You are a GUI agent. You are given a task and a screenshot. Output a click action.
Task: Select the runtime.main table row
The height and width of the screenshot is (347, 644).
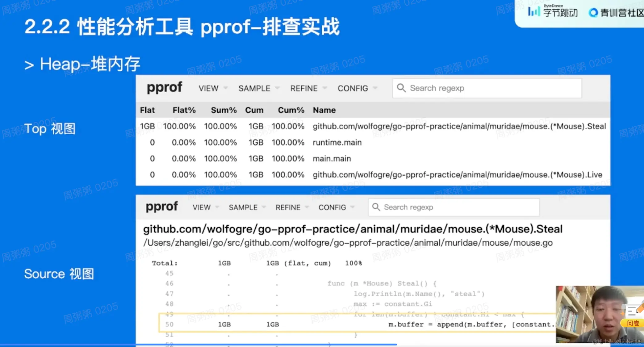click(x=337, y=143)
